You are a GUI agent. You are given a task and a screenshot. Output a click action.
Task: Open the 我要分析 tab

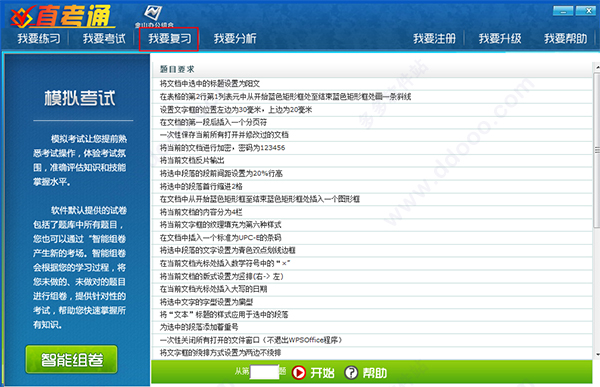(x=235, y=39)
